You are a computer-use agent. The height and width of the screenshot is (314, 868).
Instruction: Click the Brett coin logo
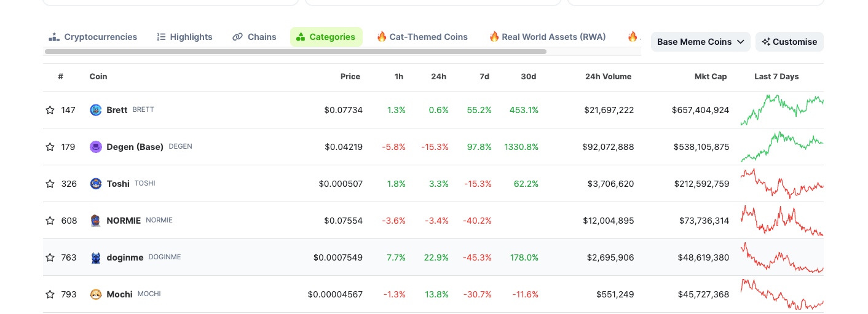(x=95, y=110)
